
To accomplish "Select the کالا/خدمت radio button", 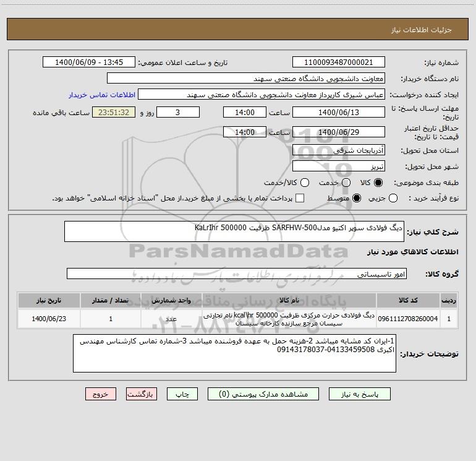I will pos(305,183).
